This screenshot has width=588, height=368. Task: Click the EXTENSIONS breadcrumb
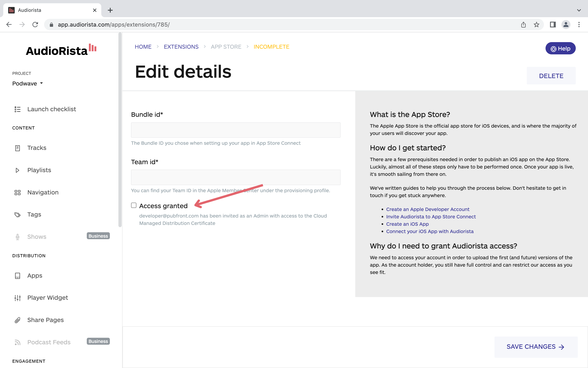pyautogui.click(x=181, y=47)
